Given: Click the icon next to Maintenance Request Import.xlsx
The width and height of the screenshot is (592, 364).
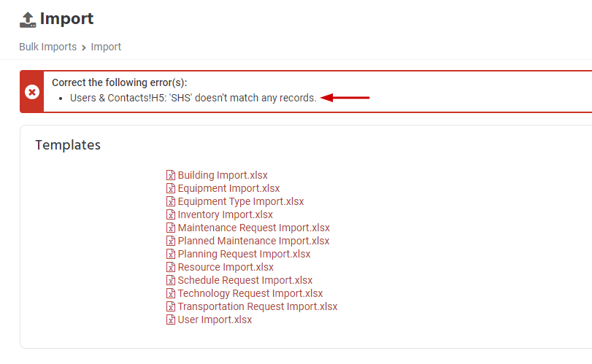Looking at the screenshot, I should [171, 228].
